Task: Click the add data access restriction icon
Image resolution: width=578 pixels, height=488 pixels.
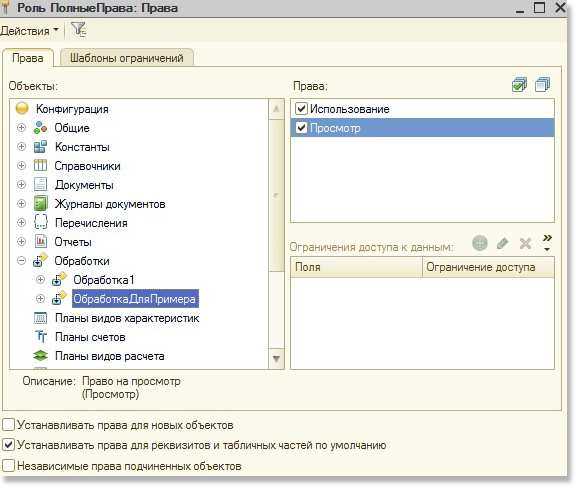Action: [x=480, y=243]
